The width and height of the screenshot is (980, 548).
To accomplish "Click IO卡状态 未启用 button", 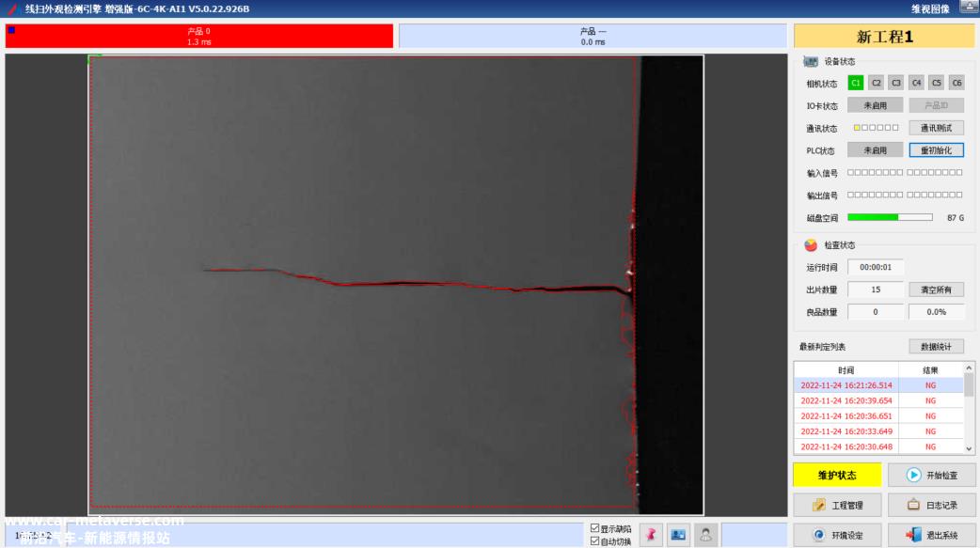I will (x=875, y=105).
